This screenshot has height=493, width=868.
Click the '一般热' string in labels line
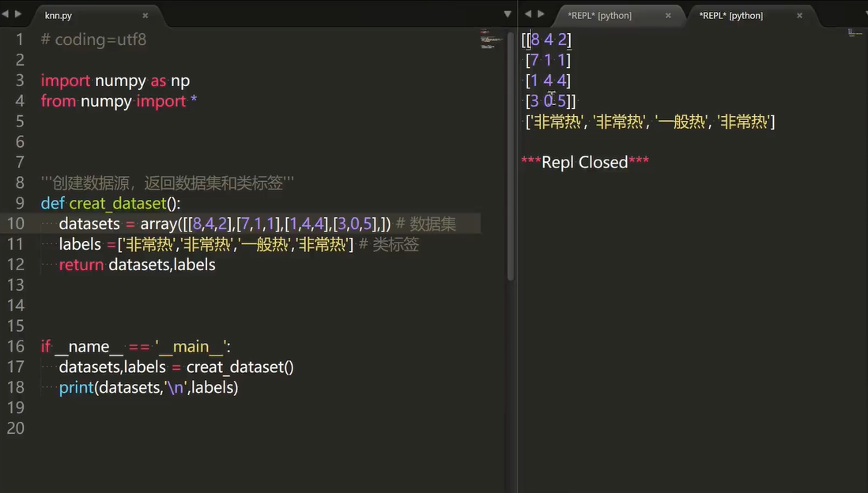(265, 245)
